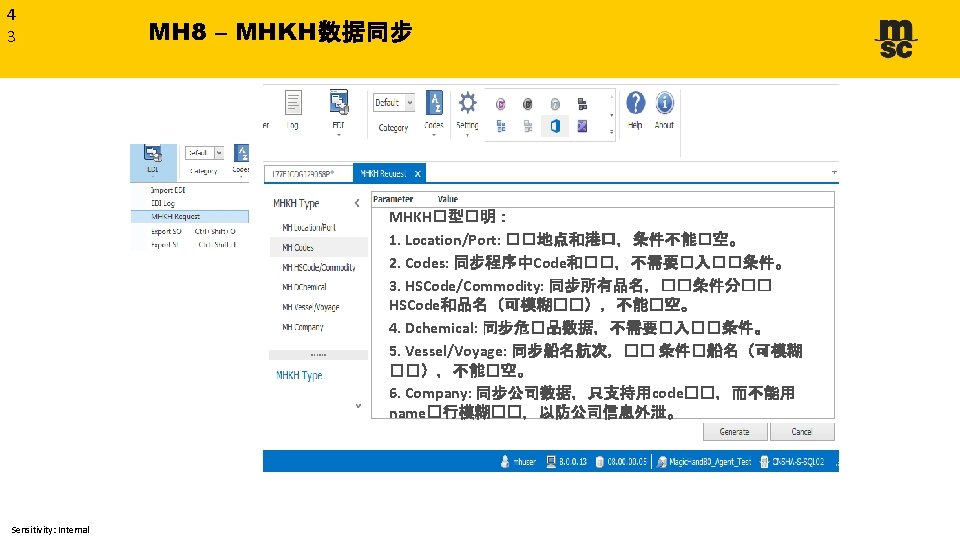Screen dimensions: 960x540
Task: Collapse the MHKH Type navigation pane chevron
Action: tap(357, 203)
